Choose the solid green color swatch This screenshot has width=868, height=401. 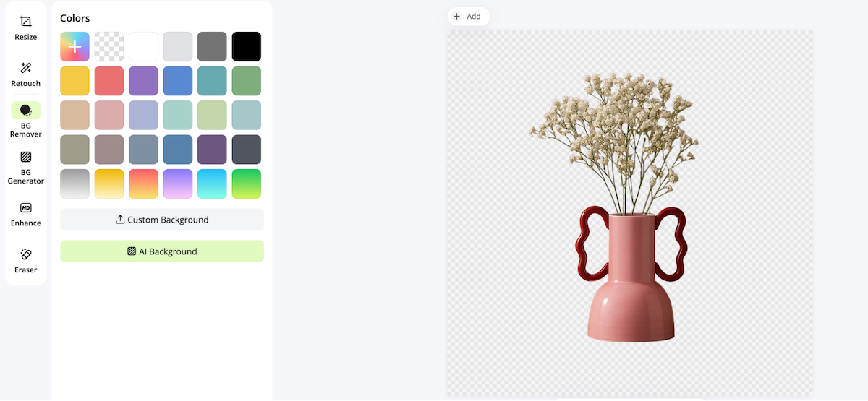tap(247, 81)
